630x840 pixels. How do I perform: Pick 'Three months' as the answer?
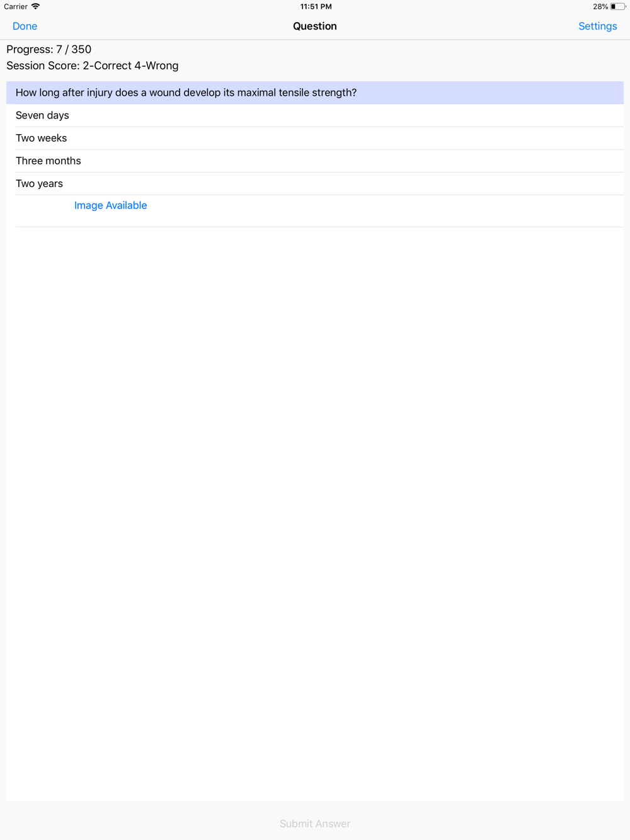(x=315, y=161)
